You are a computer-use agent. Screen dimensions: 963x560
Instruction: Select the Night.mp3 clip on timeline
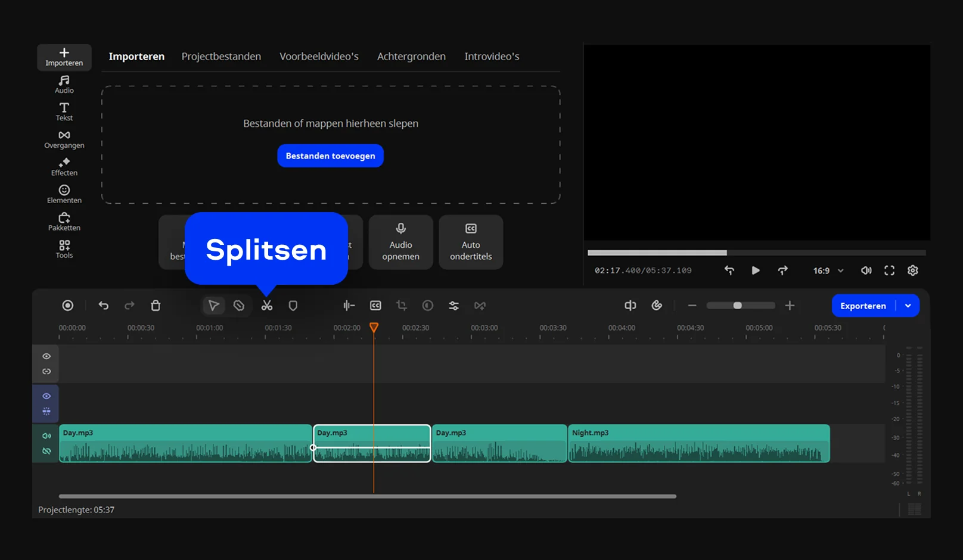click(698, 444)
